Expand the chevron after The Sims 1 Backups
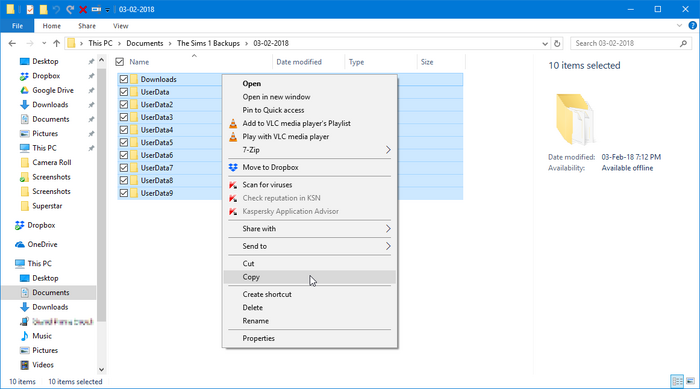This screenshot has width=700, height=389. coord(246,44)
